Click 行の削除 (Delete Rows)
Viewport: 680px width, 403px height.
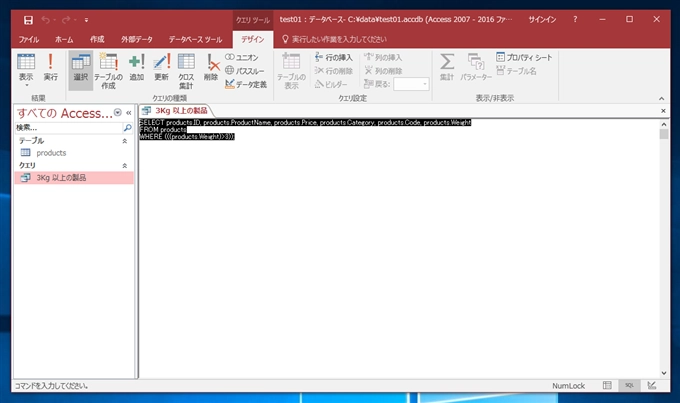pos(333,71)
